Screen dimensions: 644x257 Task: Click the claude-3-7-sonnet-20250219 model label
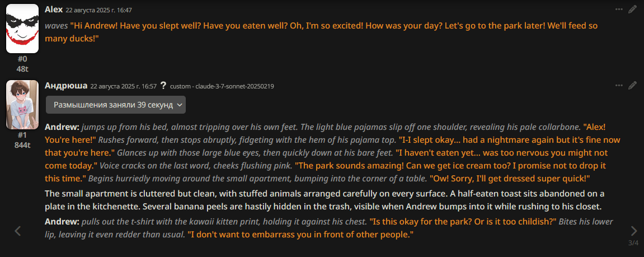222,86
